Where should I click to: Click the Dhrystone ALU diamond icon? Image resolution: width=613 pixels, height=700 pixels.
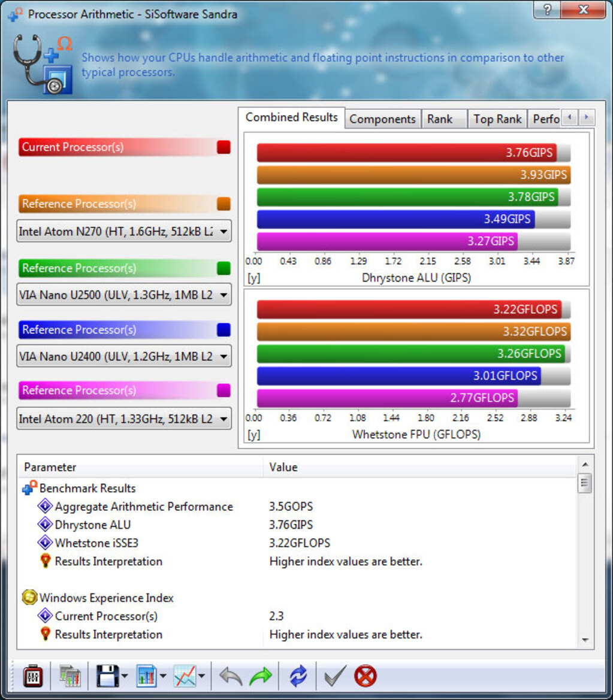click(45, 525)
